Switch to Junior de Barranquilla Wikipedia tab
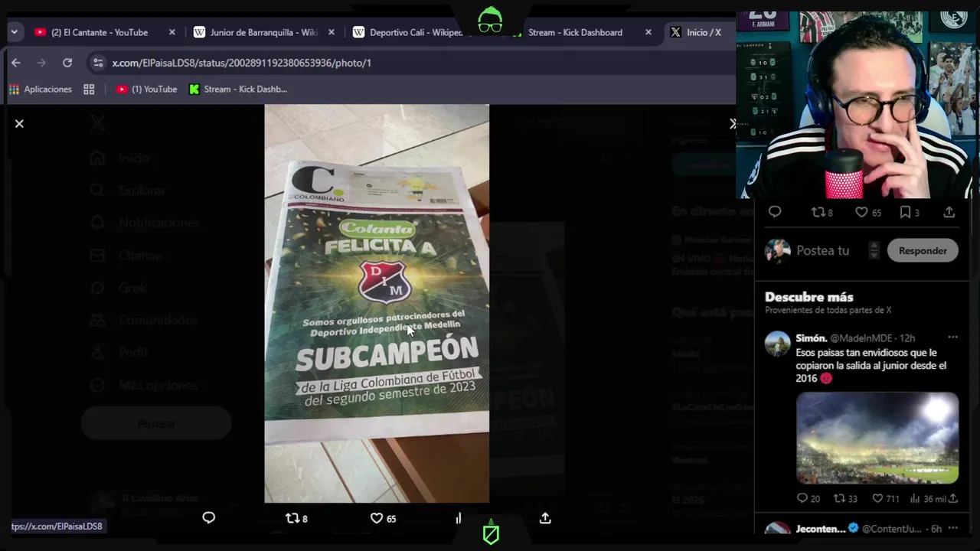 tap(263, 32)
